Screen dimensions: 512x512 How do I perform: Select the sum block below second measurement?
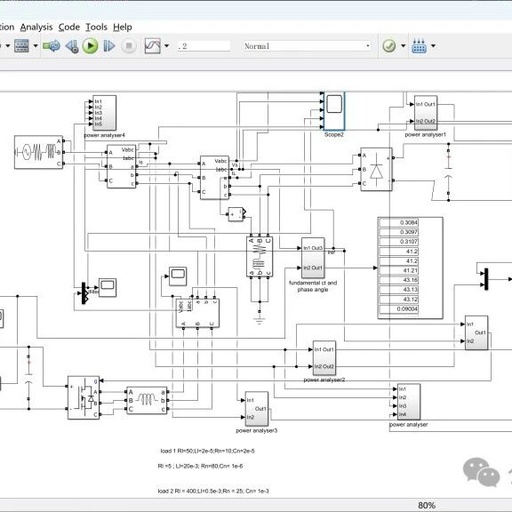pyautogui.click(x=236, y=214)
